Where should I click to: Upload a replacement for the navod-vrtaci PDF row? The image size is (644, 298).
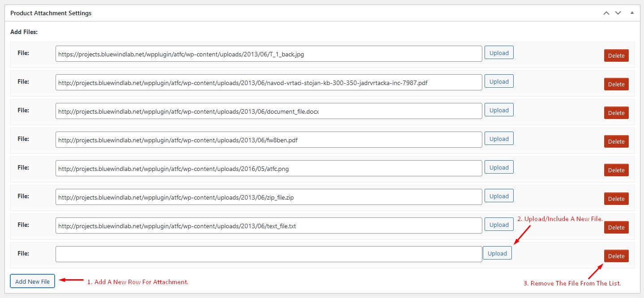tap(498, 81)
